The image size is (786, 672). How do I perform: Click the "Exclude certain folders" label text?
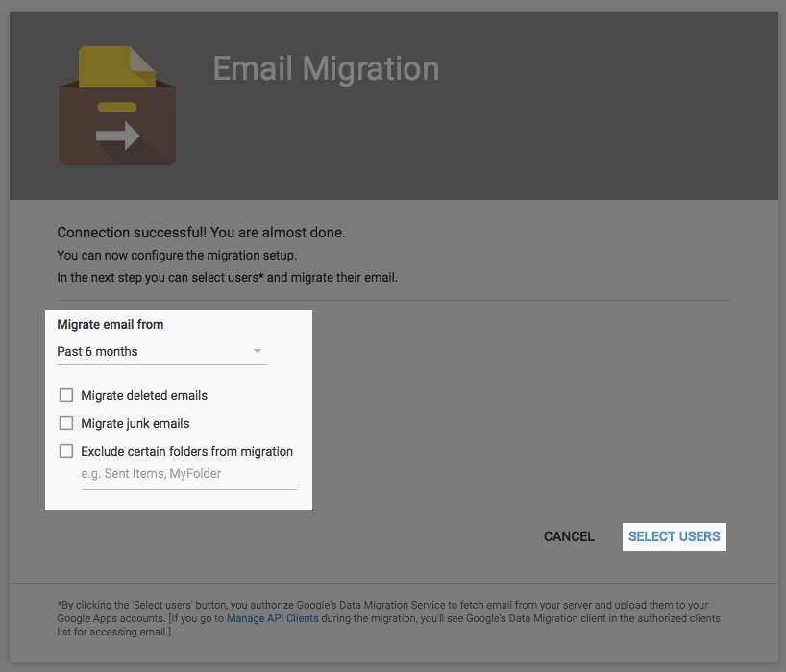(x=186, y=451)
